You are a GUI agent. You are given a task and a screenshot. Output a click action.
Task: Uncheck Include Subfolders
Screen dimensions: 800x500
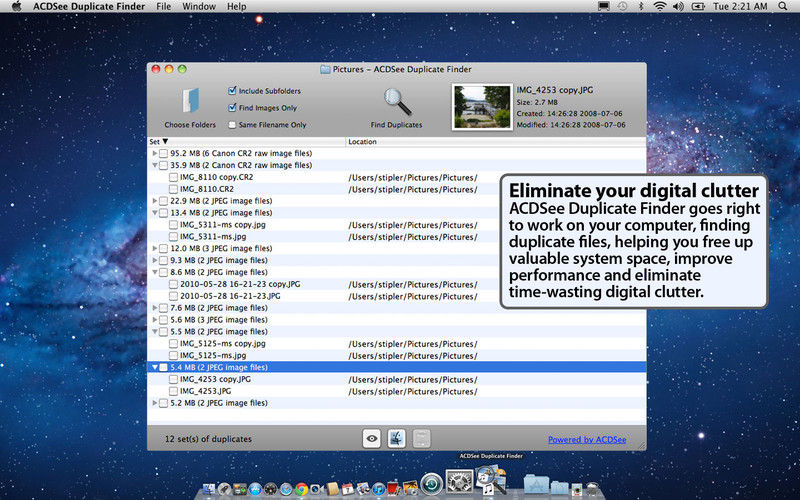click(x=232, y=90)
